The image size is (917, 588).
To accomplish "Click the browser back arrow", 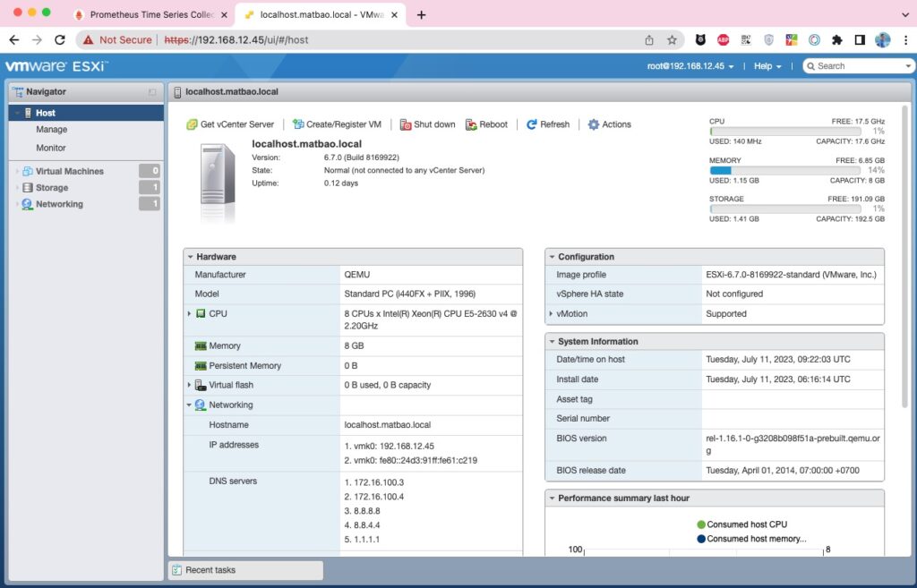I will point(14,39).
